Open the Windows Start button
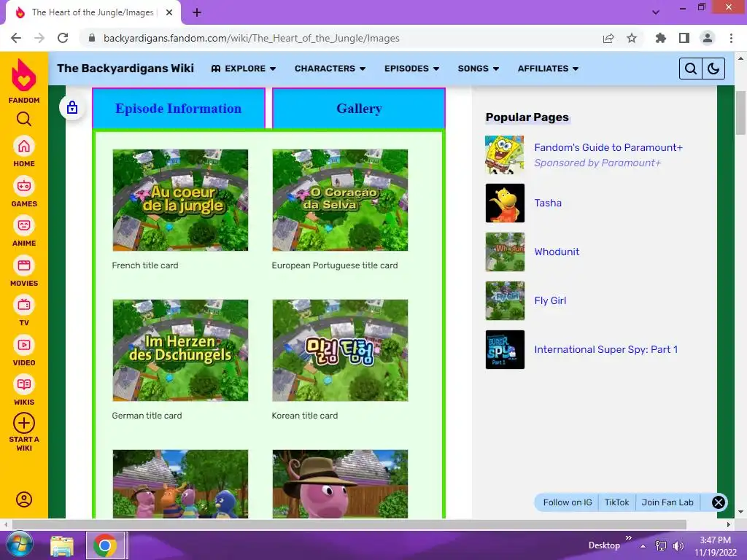This screenshot has height=560, width=747. [20, 545]
